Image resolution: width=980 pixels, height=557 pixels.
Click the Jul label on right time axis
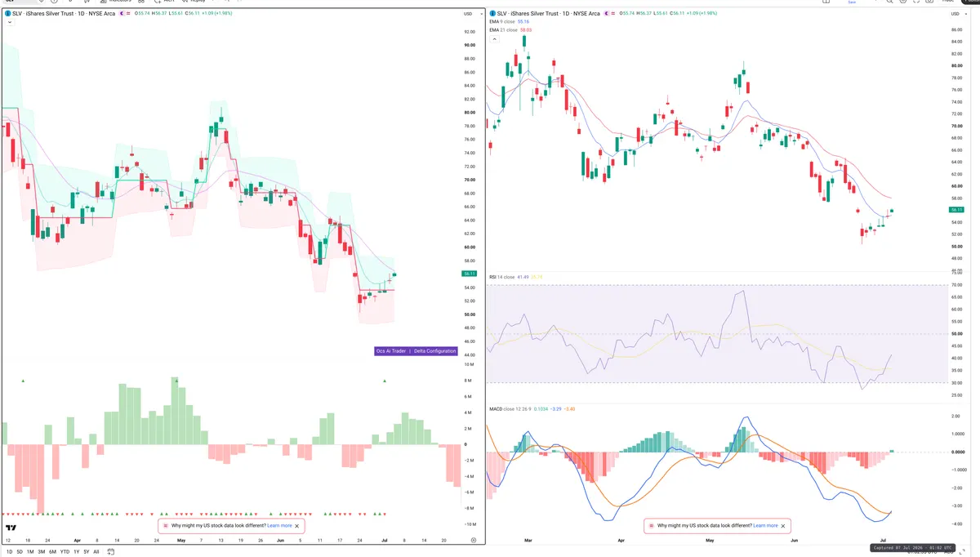point(883,541)
